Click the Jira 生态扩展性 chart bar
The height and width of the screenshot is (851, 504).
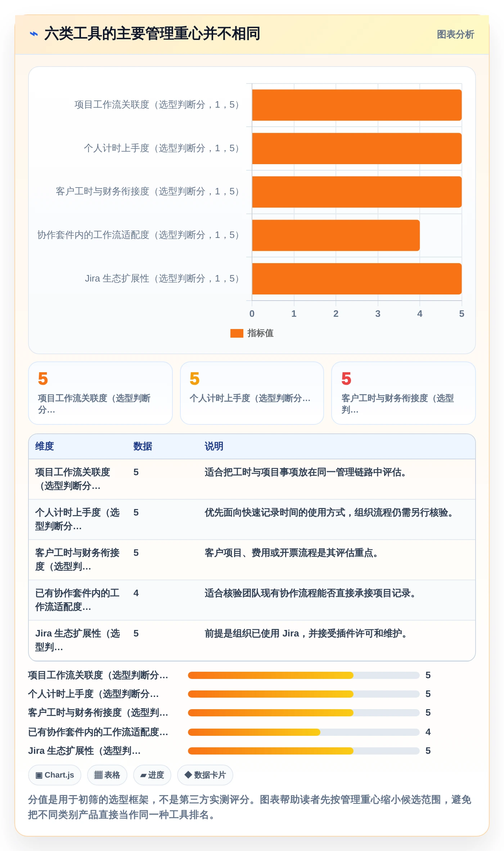pos(357,279)
